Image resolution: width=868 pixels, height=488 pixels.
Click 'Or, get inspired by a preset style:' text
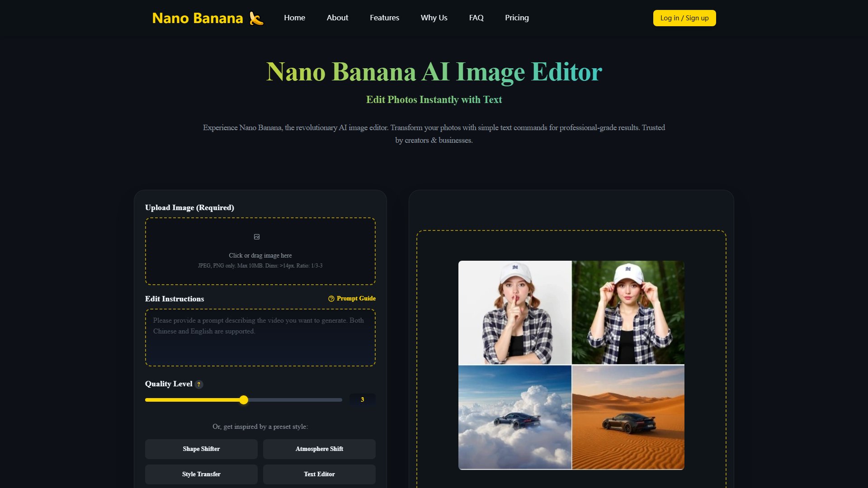pos(260,427)
